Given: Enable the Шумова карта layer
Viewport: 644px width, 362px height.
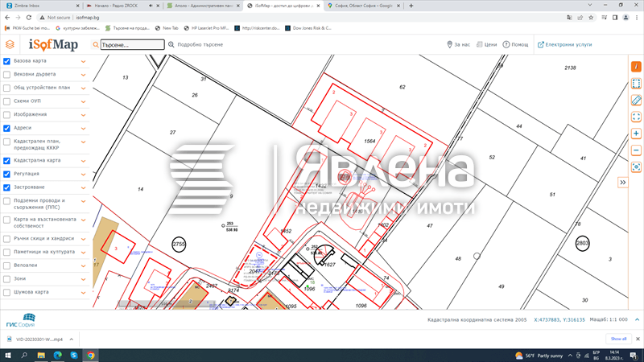Looking at the screenshot, I should click(x=6, y=293).
